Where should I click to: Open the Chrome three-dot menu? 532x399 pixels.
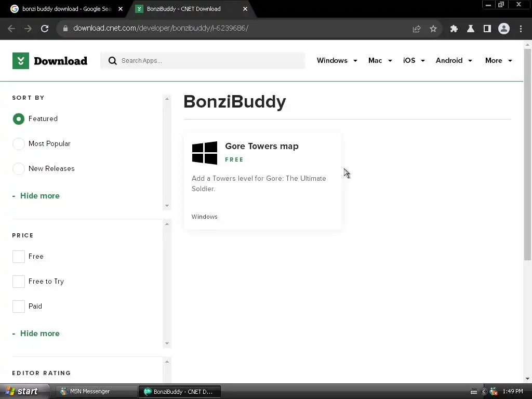tap(521, 29)
